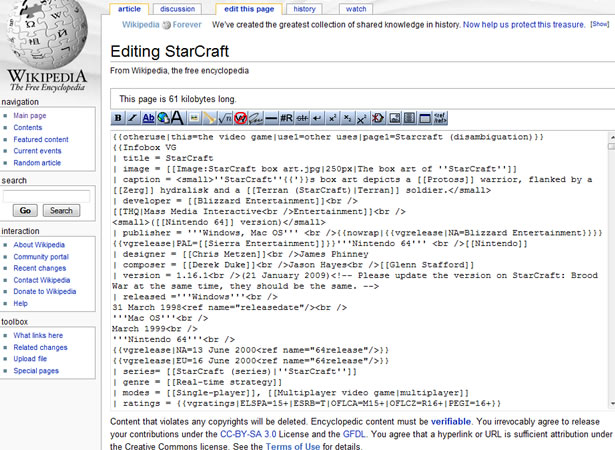Click the line '| genre = [[Real-time strategy]]'
The height and width of the screenshot is (450, 615).
[x=197, y=382]
